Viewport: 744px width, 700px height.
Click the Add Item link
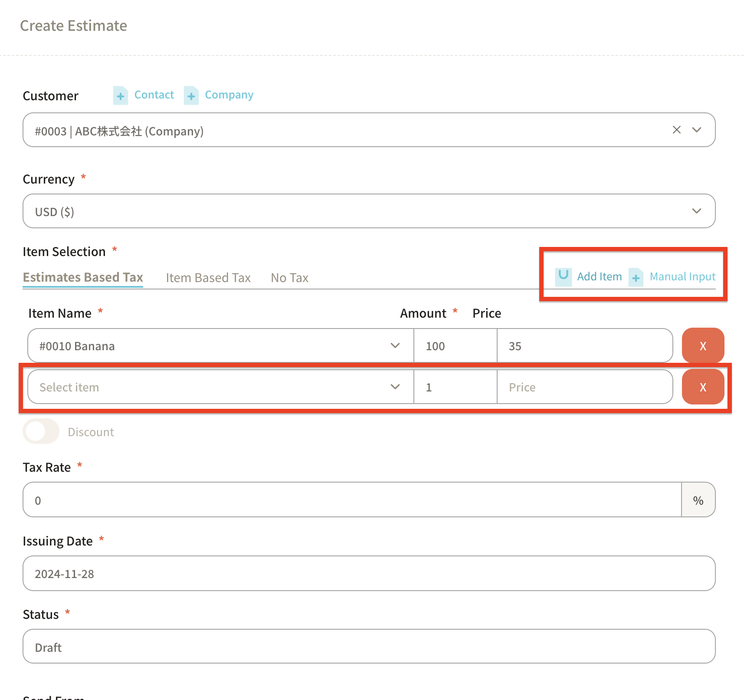click(599, 276)
